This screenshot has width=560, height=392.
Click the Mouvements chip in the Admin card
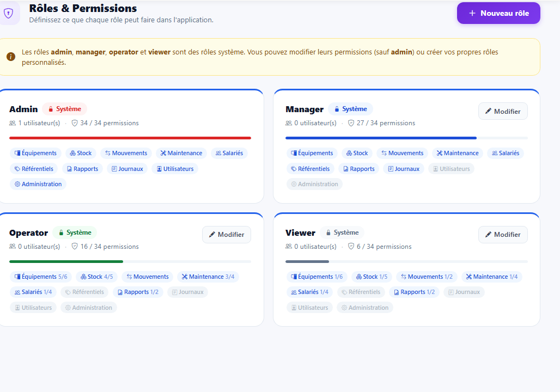(x=126, y=153)
